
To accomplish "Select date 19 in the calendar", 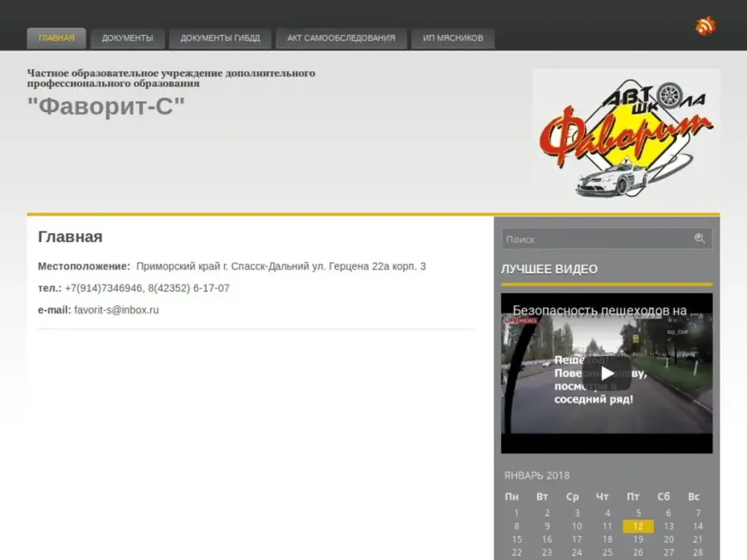I will [637, 539].
